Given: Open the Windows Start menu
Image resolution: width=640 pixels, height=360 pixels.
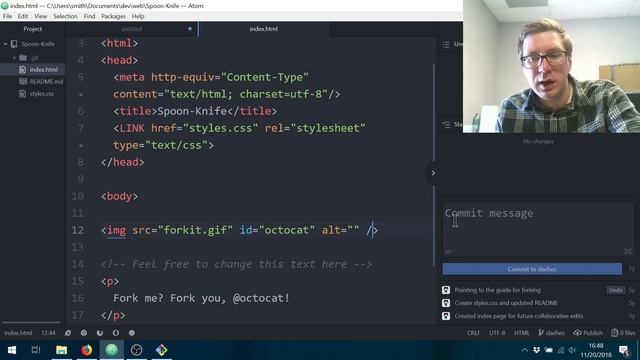Looking at the screenshot, I should click(12, 350).
